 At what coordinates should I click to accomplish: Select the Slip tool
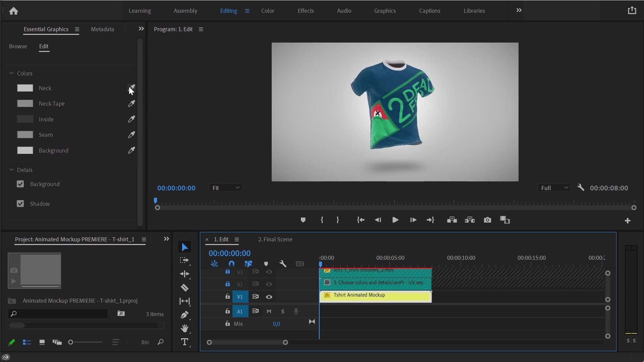click(185, 301)
